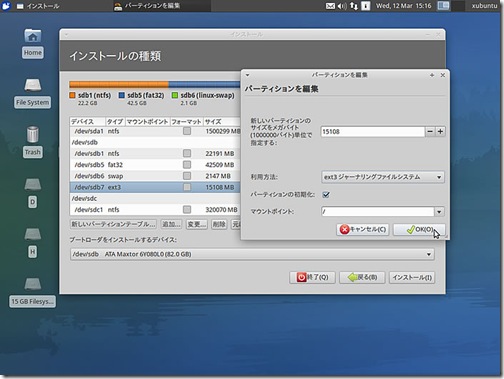Click the デバイス column header
This screenshot has height=379, width=504.
tap(88, 121)
